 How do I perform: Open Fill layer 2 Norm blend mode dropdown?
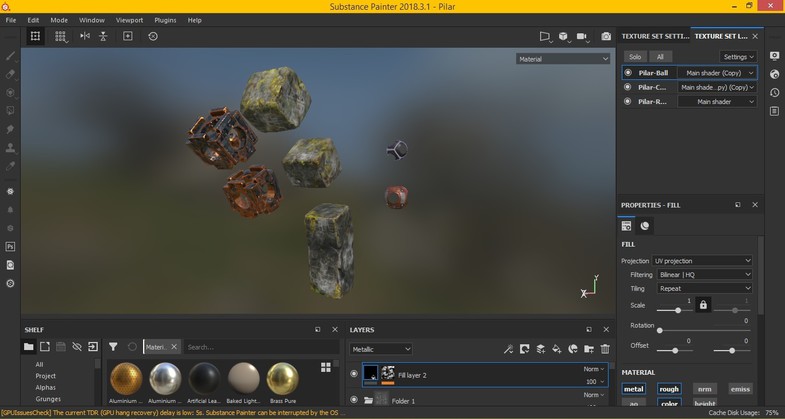594,369
